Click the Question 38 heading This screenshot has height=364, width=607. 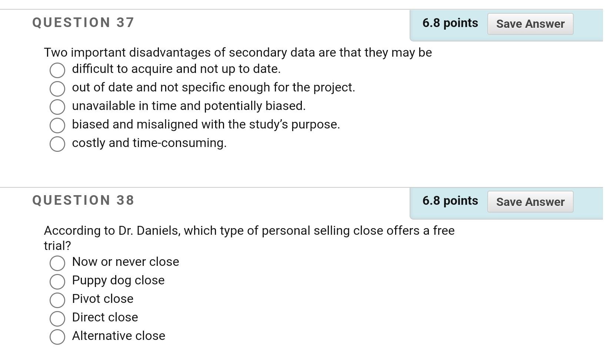pyautogui.click(x=83, y=201)
